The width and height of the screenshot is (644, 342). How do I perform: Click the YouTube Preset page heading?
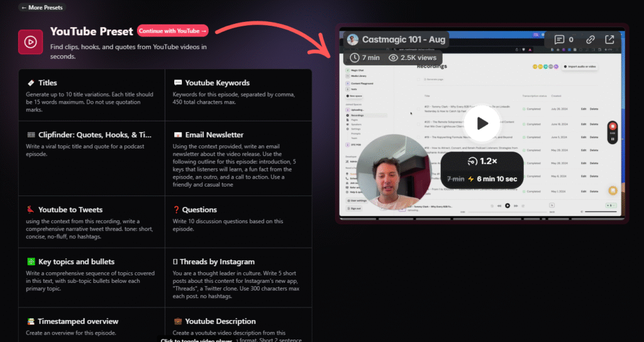92,31
